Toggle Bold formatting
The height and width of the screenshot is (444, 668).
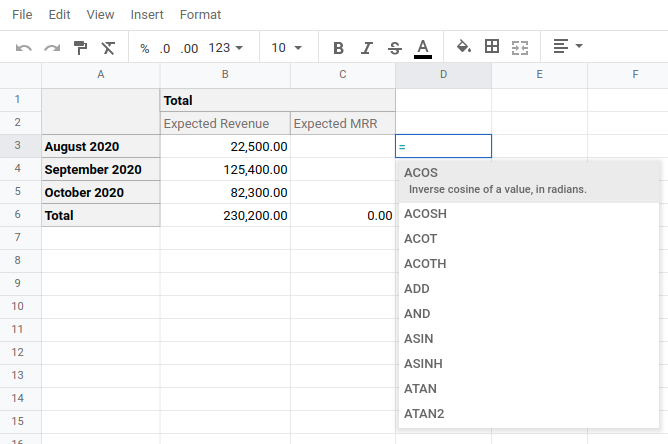point(338,48)
